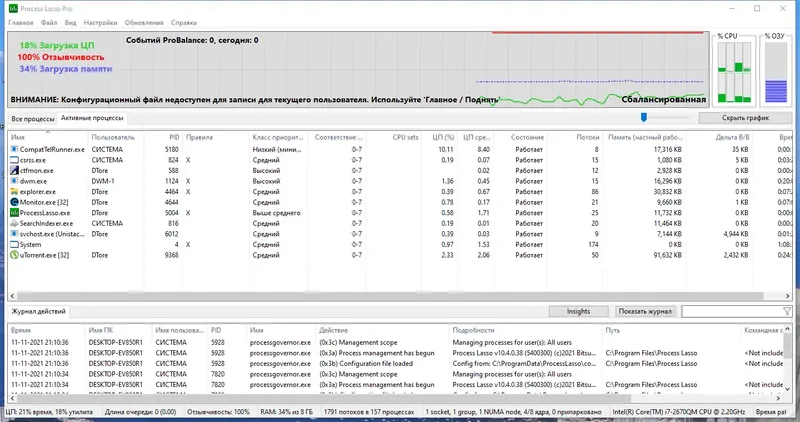Sort by the Потоки column header
The image size is (800, 422).
pos(575,137)
